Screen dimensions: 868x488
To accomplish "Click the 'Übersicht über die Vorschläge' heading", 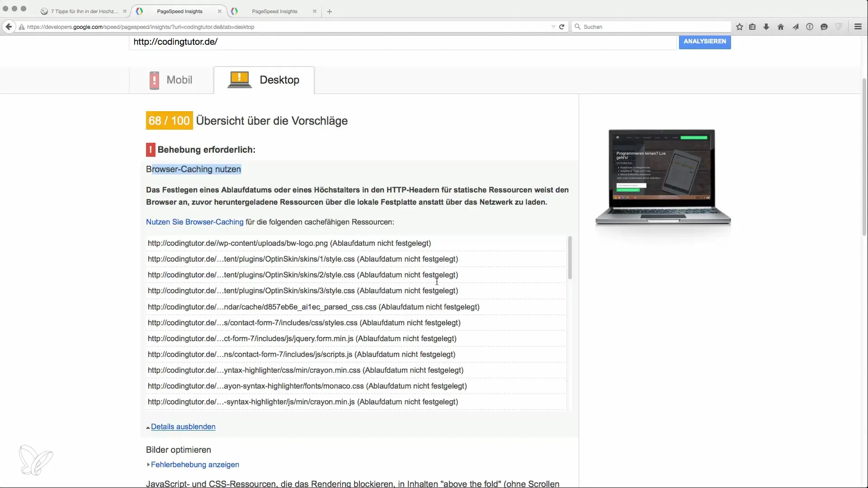I will point(272,121).
